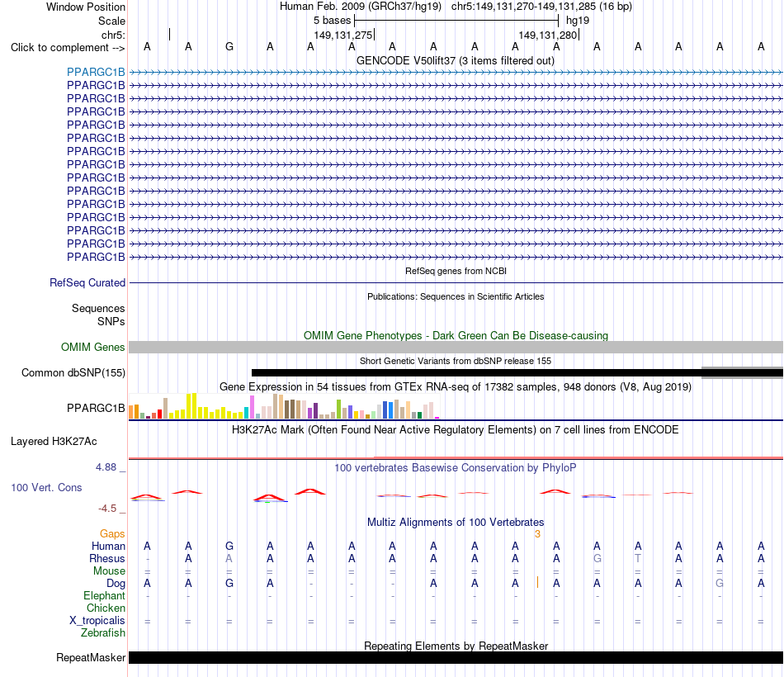
Task: Click the black Common dbSNP variant bar
Action: point(517,373)
